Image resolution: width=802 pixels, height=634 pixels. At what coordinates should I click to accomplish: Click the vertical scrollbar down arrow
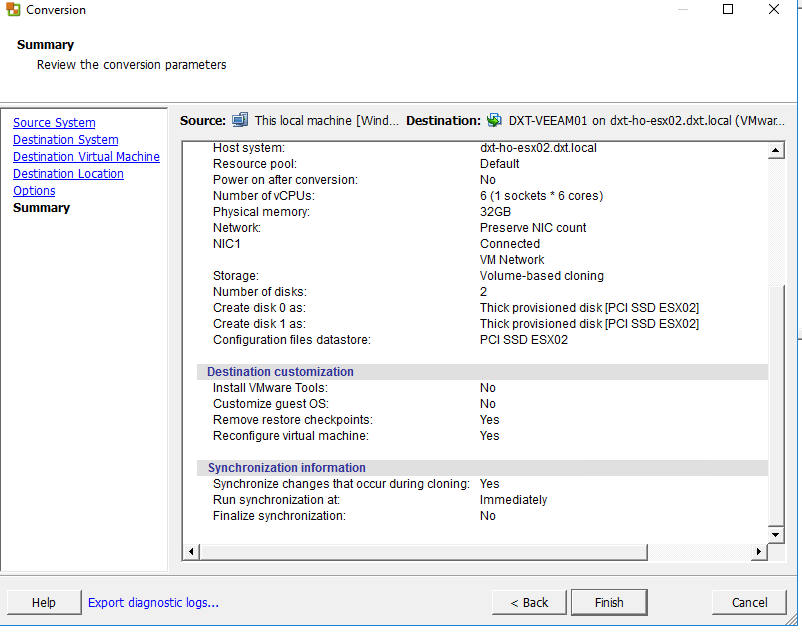[776, 535]
